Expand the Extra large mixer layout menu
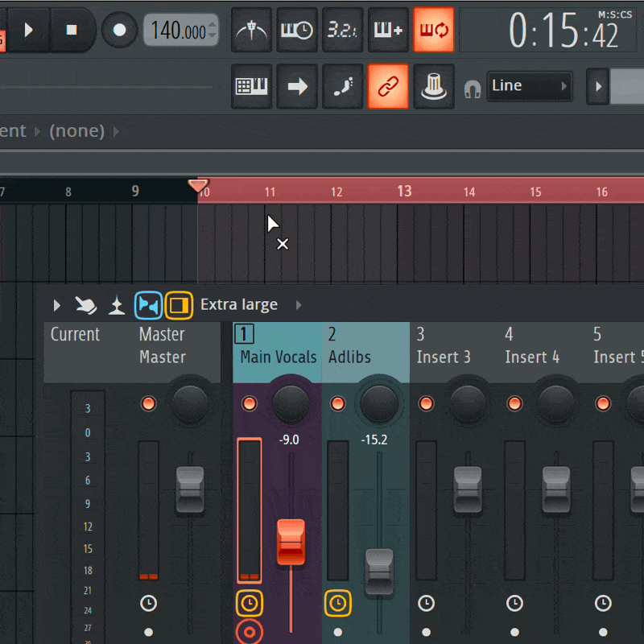644x644 pixels. pyautogui.click(x=299, y=305)
